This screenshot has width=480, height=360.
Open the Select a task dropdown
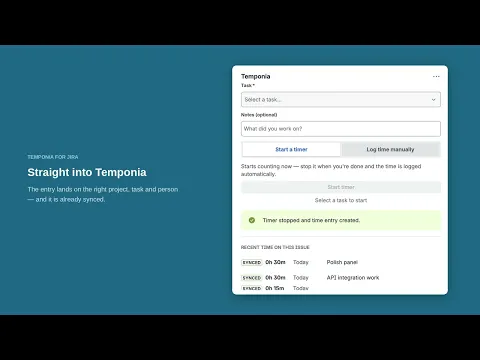click(341, 99)
